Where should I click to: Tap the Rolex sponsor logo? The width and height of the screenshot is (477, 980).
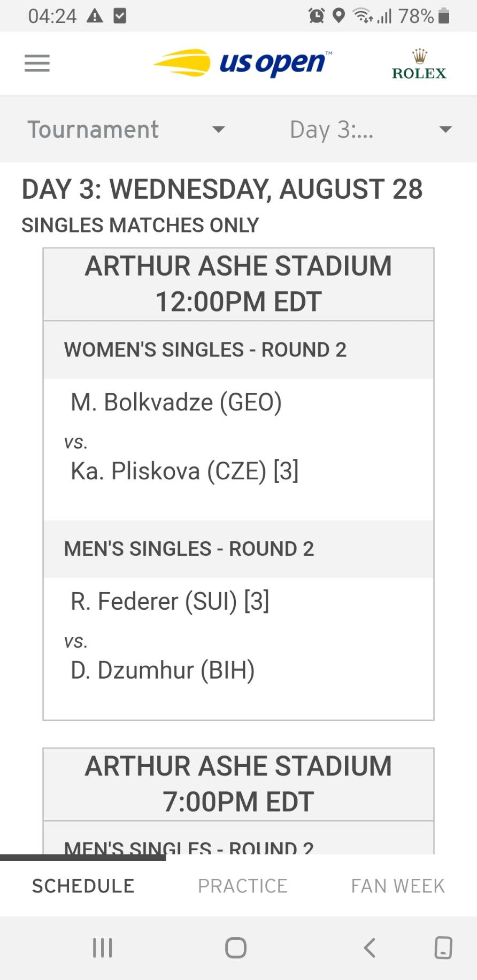[x=419, y=65]
